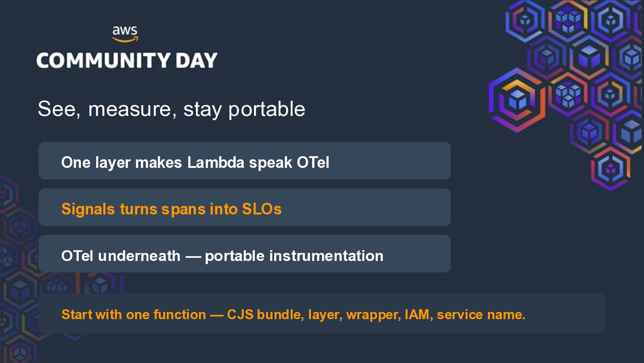Viewport: 644px width, 363px height.
Task: Click the large orange-red bordered hexagon cube icon
Action: pos(517,100)
